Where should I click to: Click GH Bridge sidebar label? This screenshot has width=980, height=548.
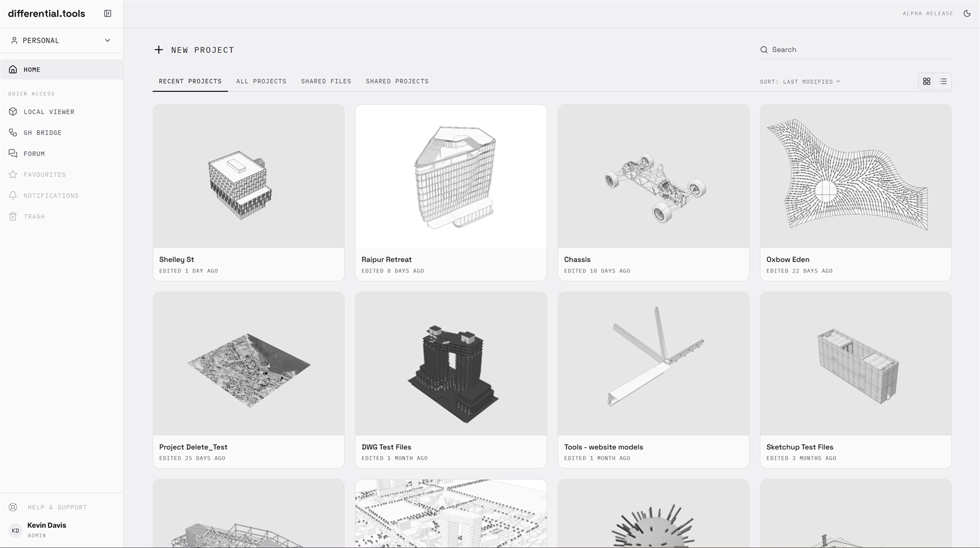42,133
